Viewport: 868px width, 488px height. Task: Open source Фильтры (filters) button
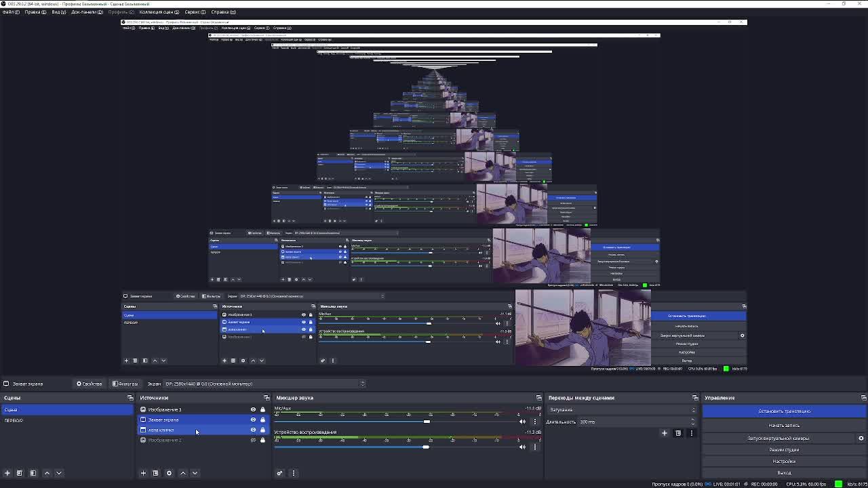point(125,384)
